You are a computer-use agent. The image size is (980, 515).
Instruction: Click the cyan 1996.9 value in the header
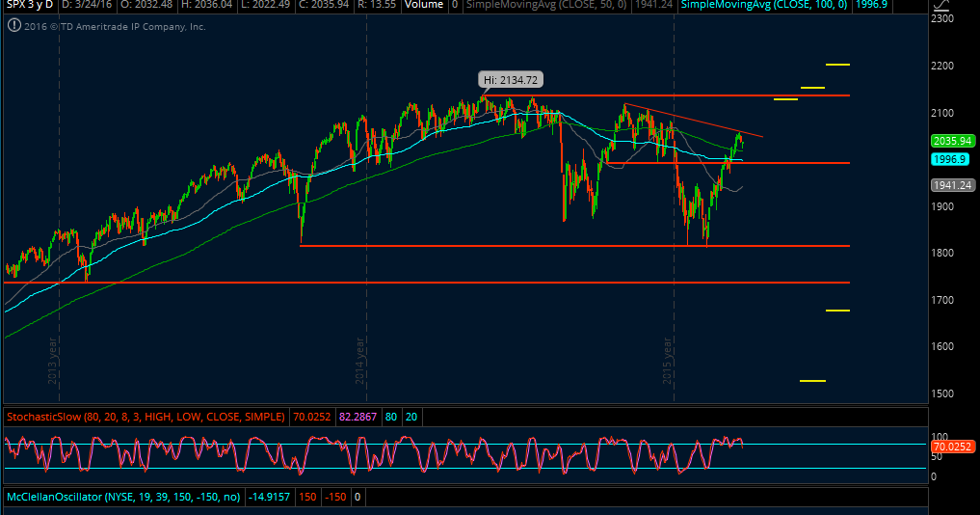(x=870, y=5)
